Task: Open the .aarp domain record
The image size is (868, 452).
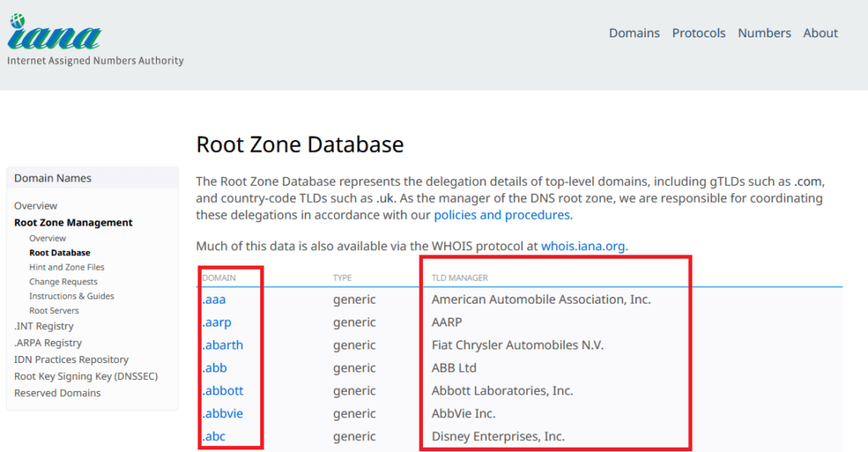Action: click(x=216, y=322)
